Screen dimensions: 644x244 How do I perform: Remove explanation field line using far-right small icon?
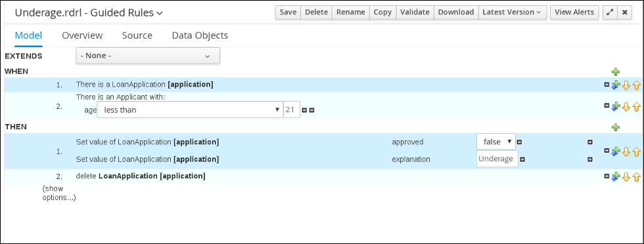click(x=590, y=159)
